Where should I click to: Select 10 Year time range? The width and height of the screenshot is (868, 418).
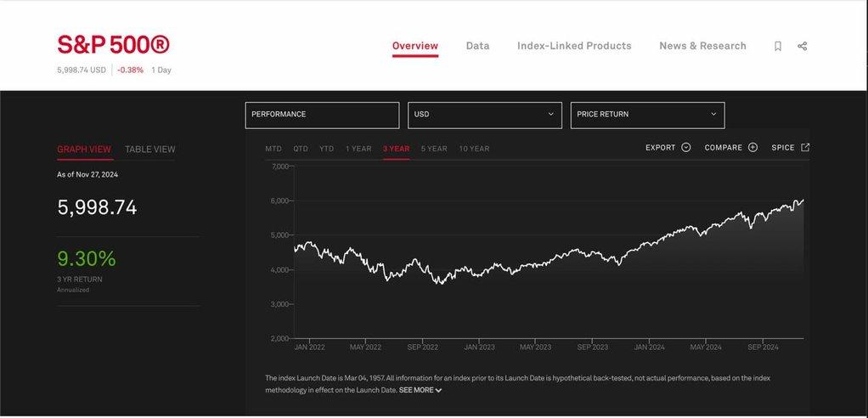pos(475,149)
